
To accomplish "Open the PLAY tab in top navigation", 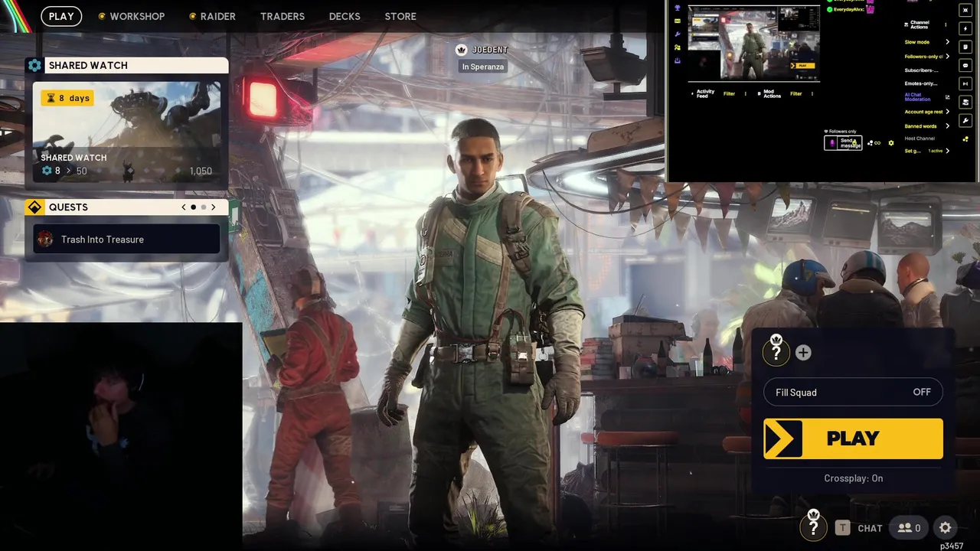I will click(61, 16).
